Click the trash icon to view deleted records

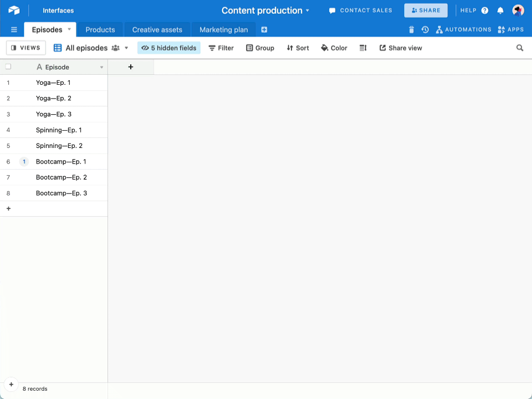tap(410, 29)
